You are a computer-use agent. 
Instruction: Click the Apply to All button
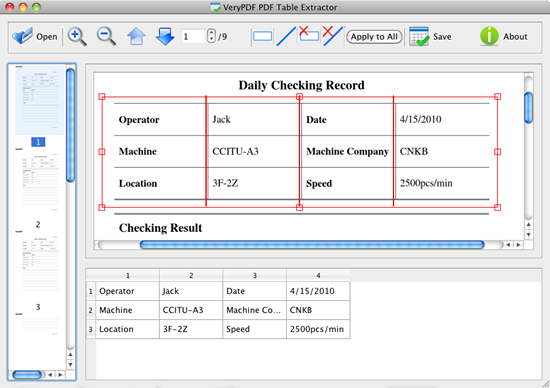pos(374,36)
